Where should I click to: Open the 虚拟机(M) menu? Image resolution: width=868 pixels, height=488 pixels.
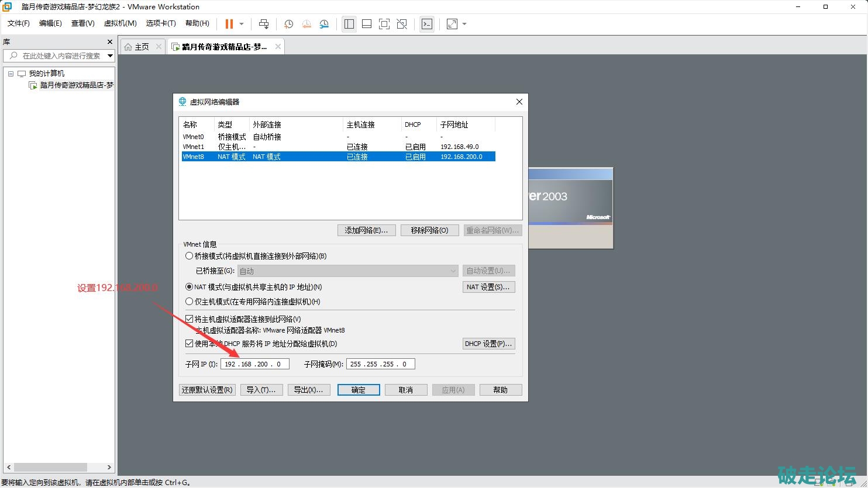[x=120, y=23]
